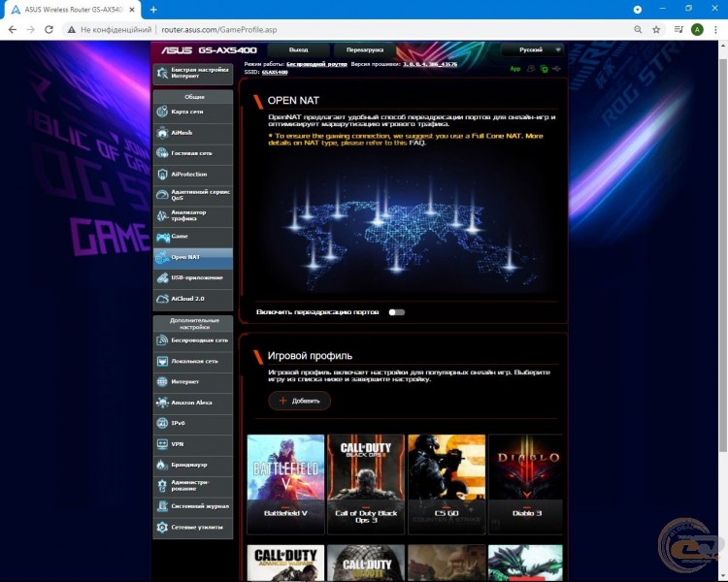Screen dimensions: 728x582
Task: Open the Chrome three-dot menu
Action: click(715, 30)
